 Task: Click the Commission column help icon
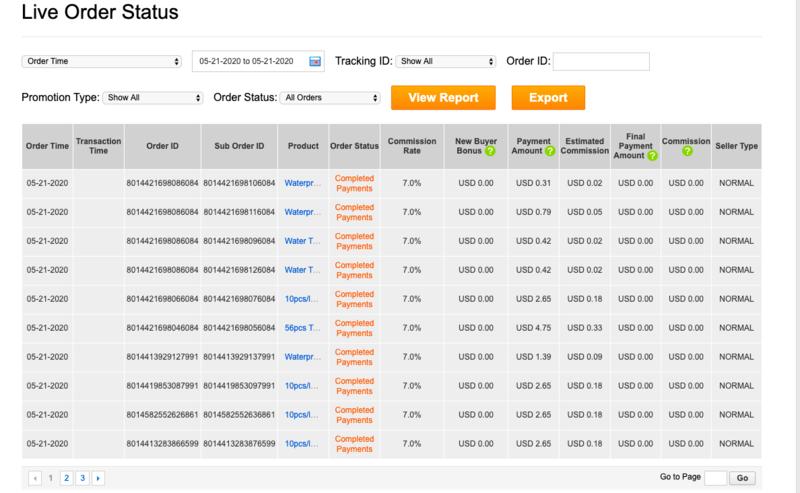click(x=684, y=152)
